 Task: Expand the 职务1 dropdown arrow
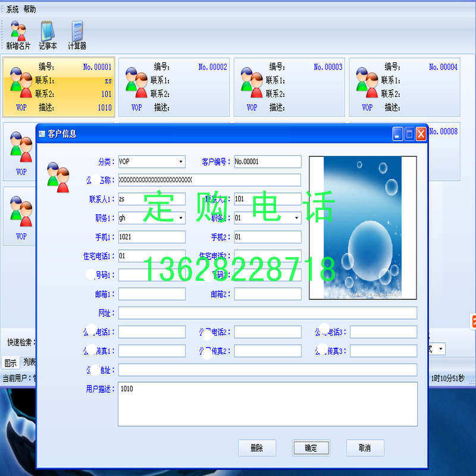pos(181,218)
